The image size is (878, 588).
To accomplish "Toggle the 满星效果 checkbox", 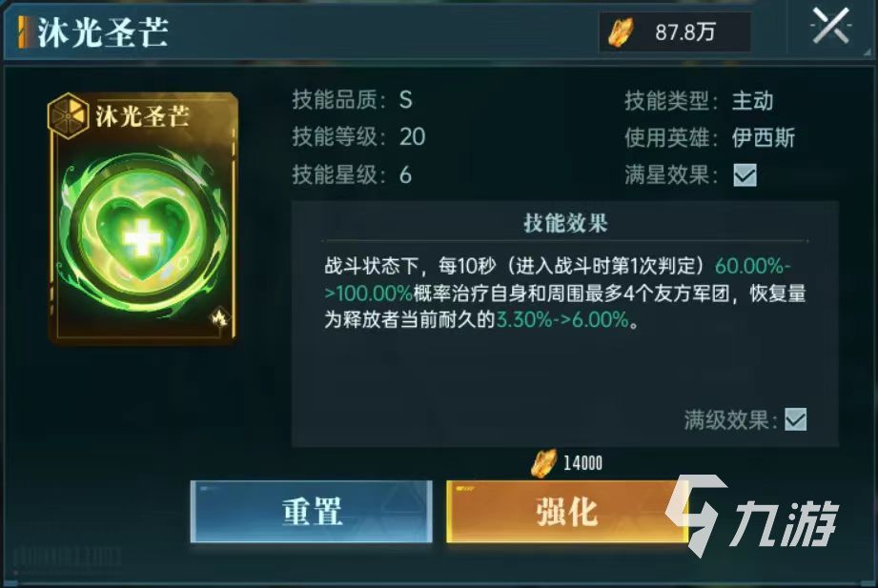I will pos(745,175).
